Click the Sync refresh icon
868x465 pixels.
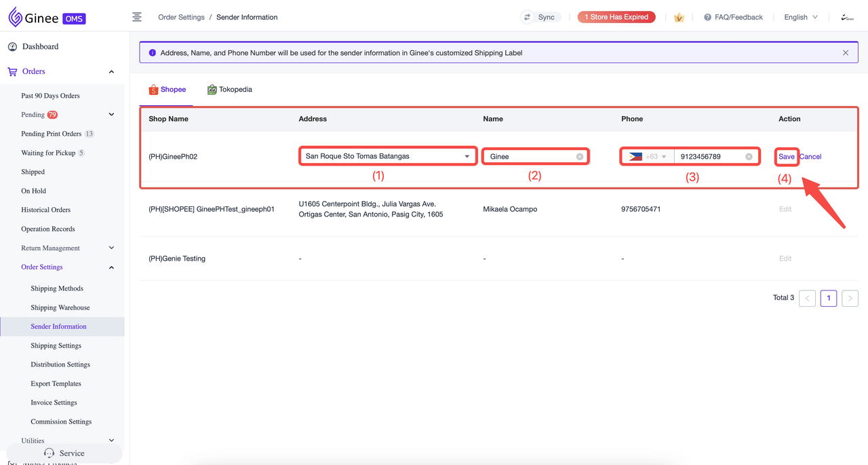(x=528, y=17)
